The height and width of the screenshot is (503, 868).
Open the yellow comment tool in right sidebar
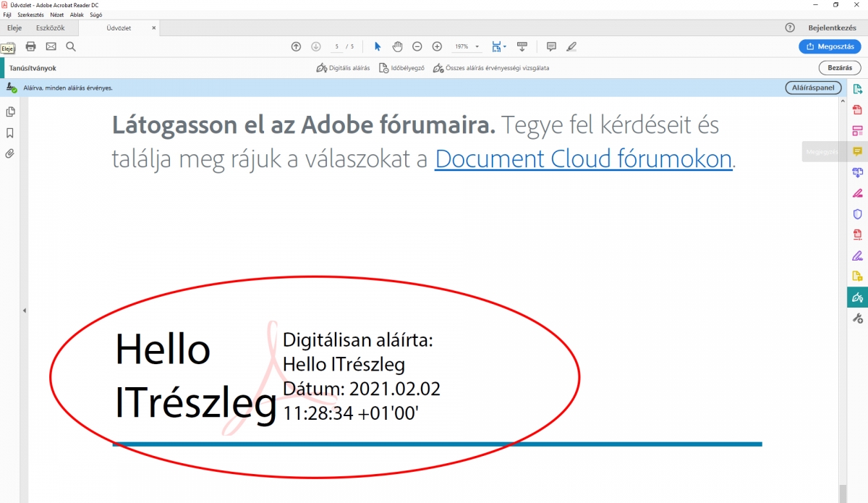857,152
